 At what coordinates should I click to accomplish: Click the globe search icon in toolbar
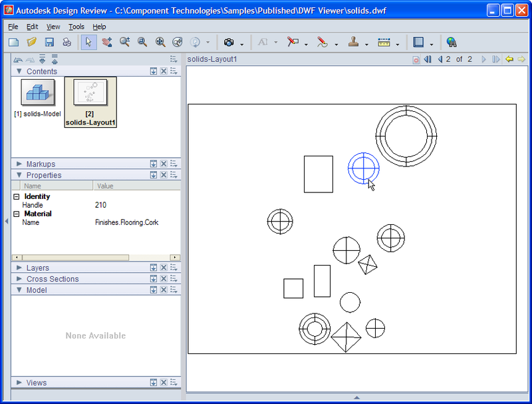[452, 42]
